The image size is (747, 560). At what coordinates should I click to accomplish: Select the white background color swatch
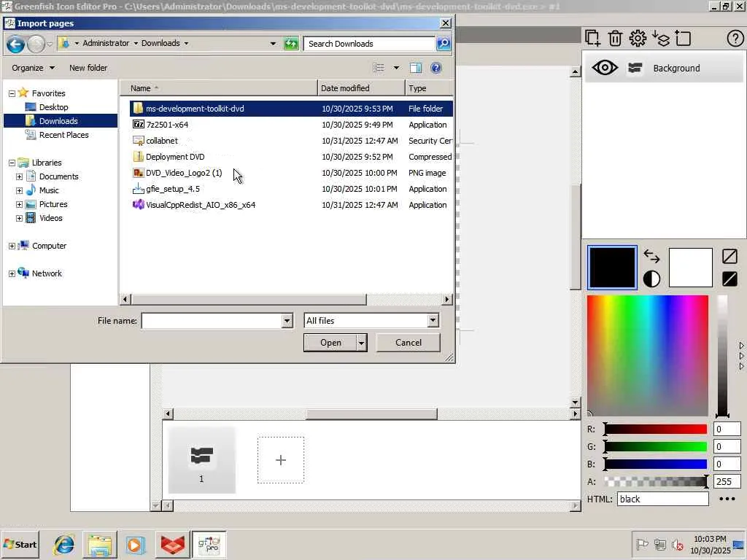[690, 268]
